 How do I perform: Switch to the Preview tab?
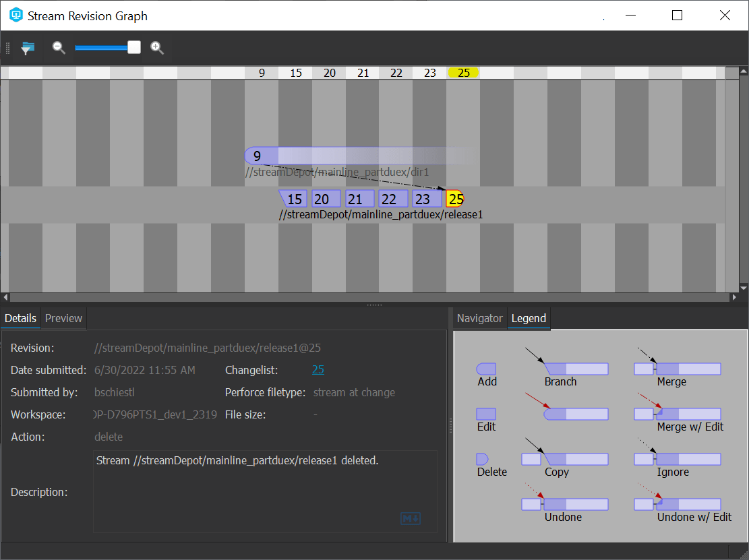tap(63, 318)
